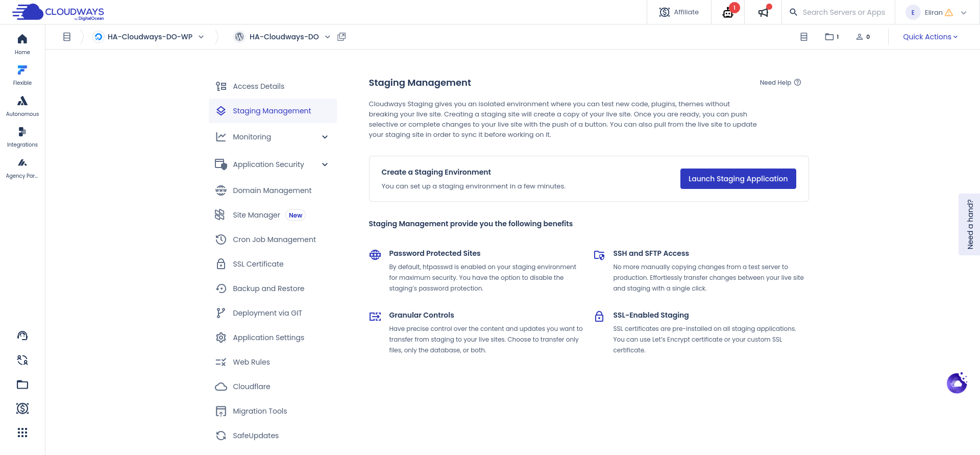The width and height of the screenshot is (980, 455).
Task: Open the Autonomous section
Action: [x=22, y=106]
